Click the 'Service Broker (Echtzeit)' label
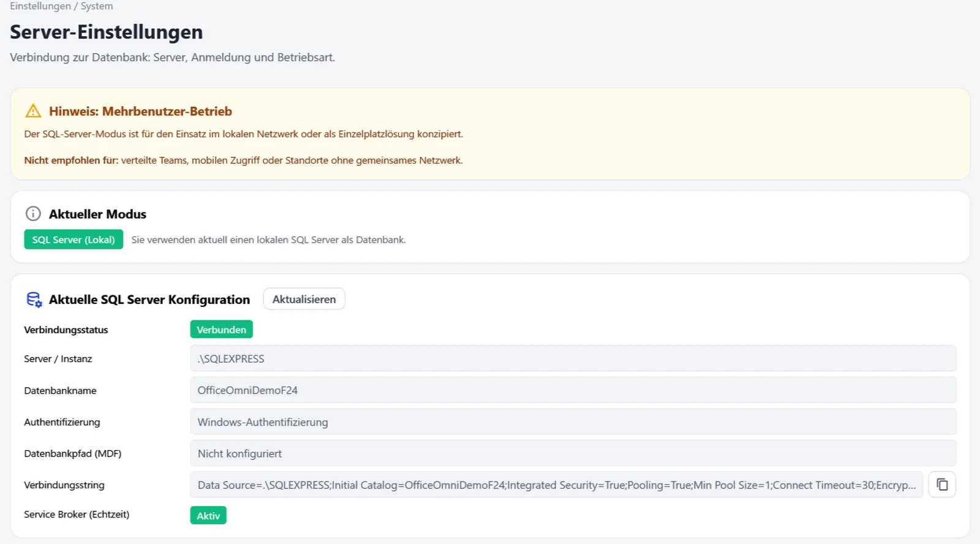The width and height of the screenshot is (980, 544). (x=77, y=514)
